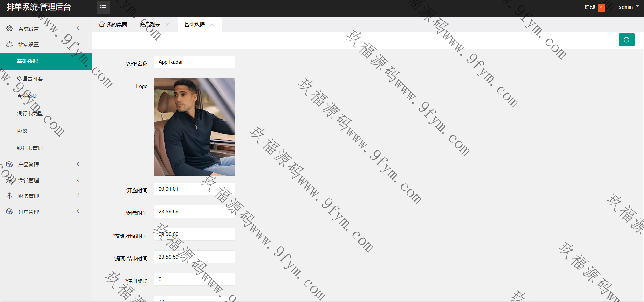The width and height of the screenshot is (644, 302).
Task: Click the hamburger menu toggle icon
Action: point(103,8)
